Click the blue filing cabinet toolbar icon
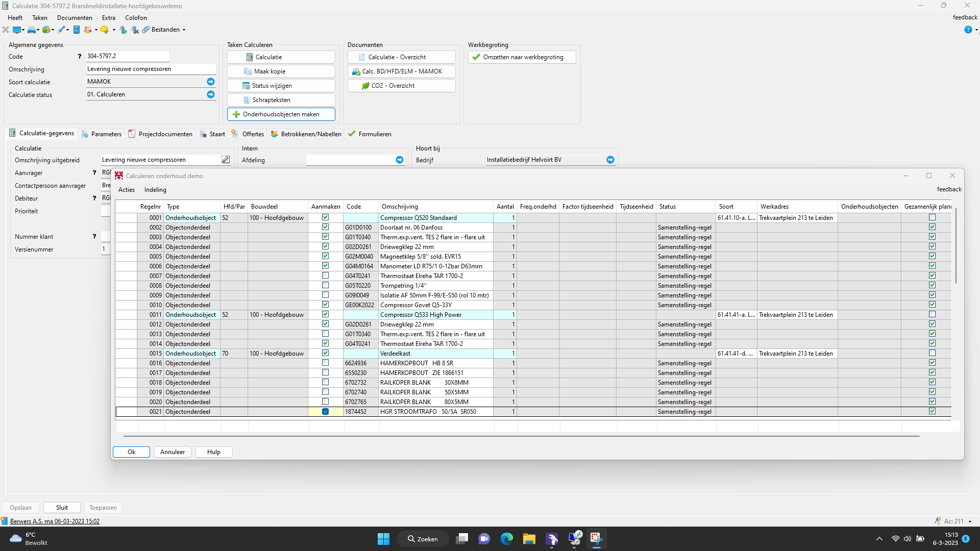 77,30
